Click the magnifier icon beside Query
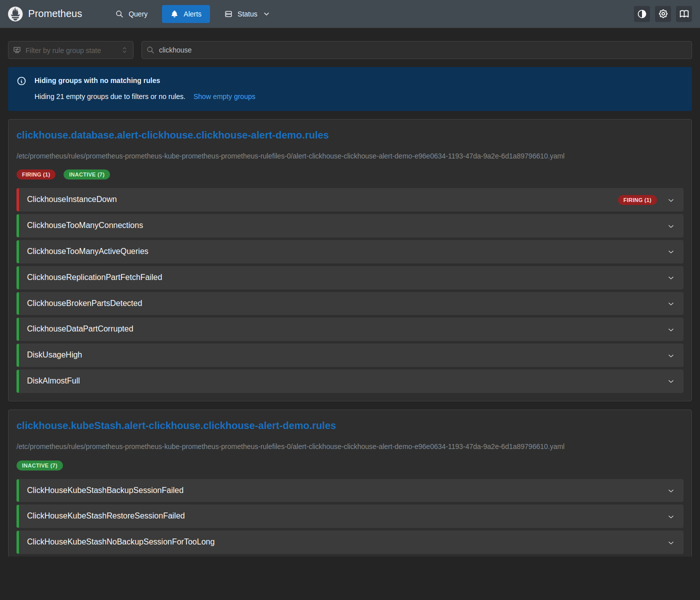Image resolution: width=700 pixels, height=600 pixels. 119,14
